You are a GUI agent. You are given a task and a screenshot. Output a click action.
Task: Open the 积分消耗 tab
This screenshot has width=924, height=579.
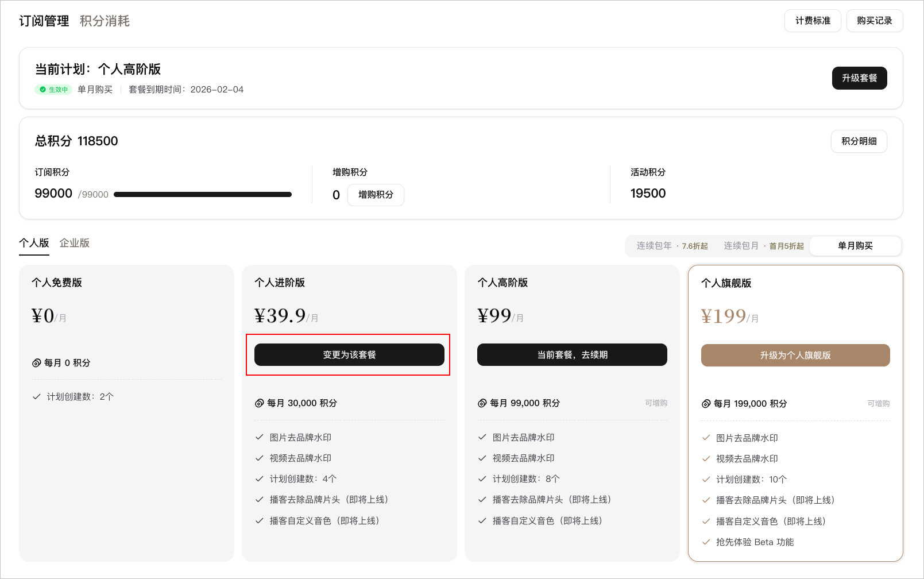[x=105, y=21]
